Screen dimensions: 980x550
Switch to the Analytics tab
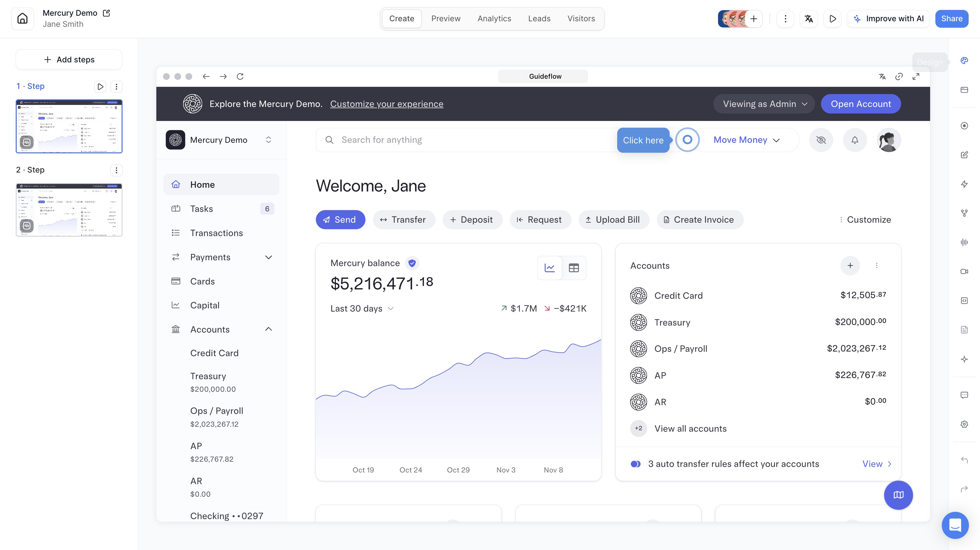click(494, 19)
